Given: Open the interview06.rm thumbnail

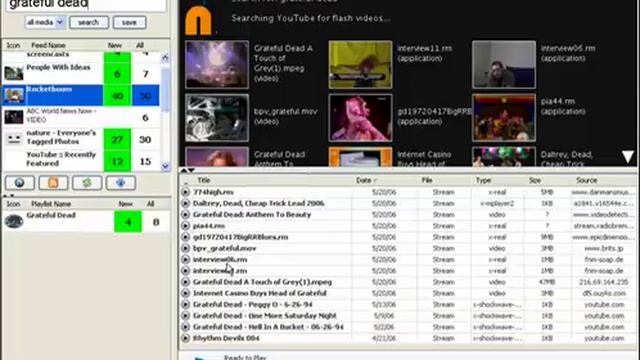Looking at the screenshot, I should (x=504, y=64).
